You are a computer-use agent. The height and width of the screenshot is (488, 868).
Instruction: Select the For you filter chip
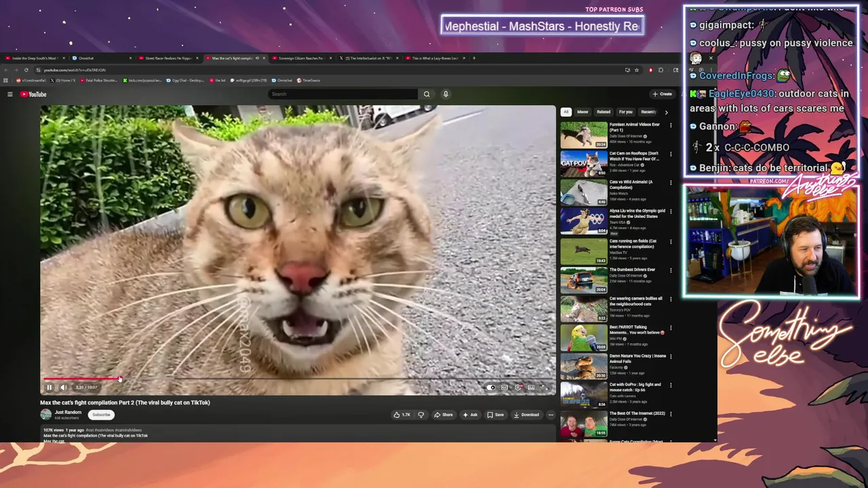coord(625,112)
